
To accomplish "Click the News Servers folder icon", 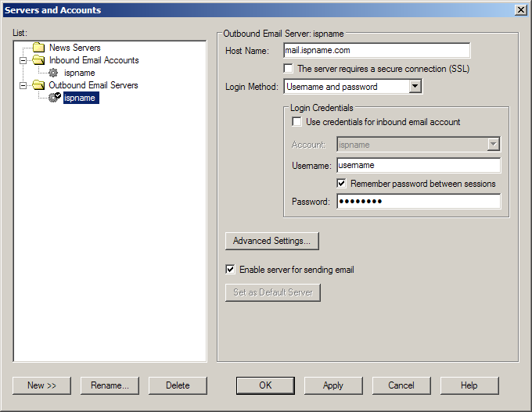I will 38,48.
